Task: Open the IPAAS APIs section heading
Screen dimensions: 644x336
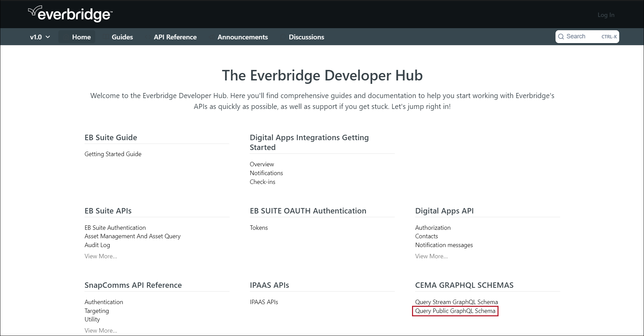Action: pyautogui.click(x=269, y=285)
